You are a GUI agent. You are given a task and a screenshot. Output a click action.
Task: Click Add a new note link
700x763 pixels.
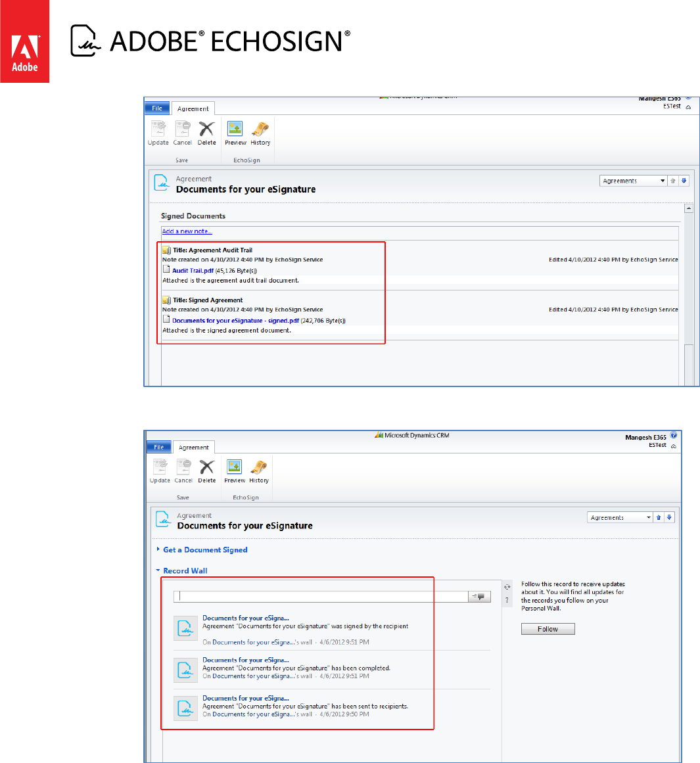coord(187,231)
